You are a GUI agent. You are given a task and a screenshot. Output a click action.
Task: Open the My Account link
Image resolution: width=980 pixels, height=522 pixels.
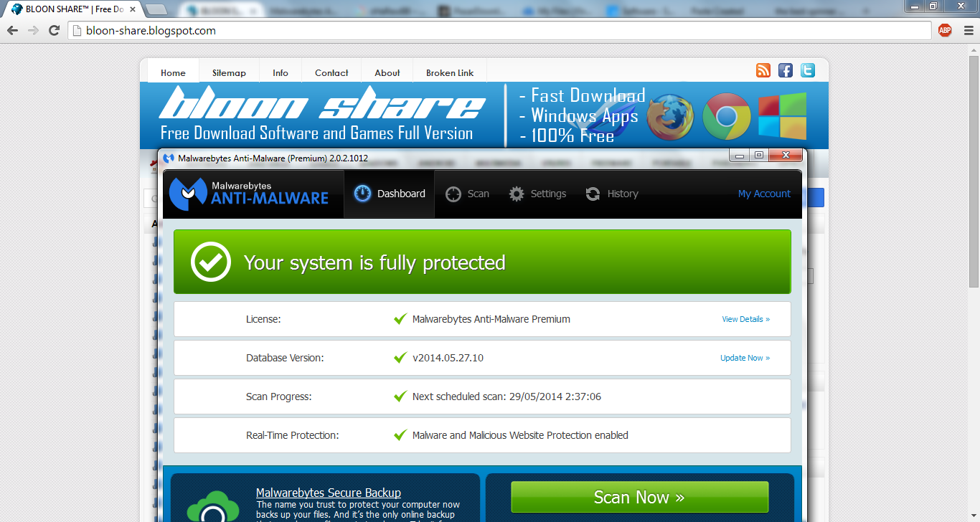(764, 194)
